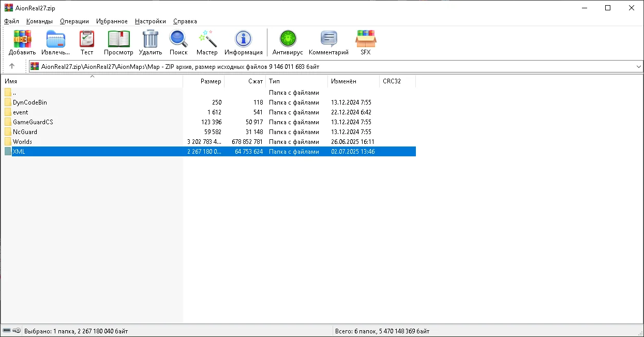The height and width of the screenshot is (337, 644).
Task: Click event packed size 541
Action: [258, 112]
